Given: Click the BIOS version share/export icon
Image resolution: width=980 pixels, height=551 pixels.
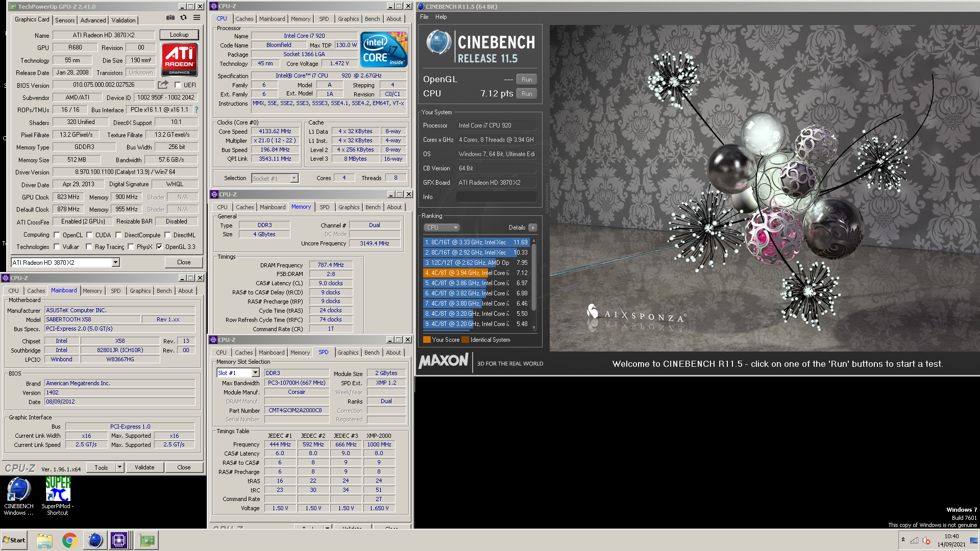Looking at the screenshot, I should coord(163,85).
